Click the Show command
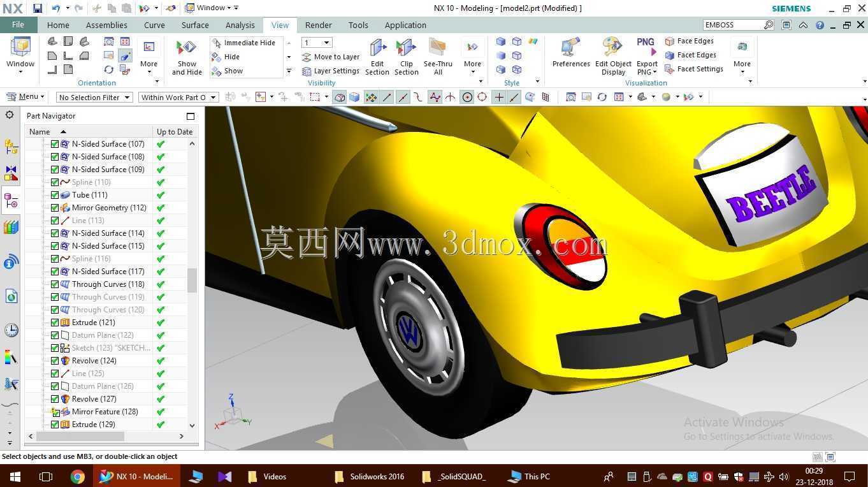The image size is (868, 487). (x=228, y=71)
